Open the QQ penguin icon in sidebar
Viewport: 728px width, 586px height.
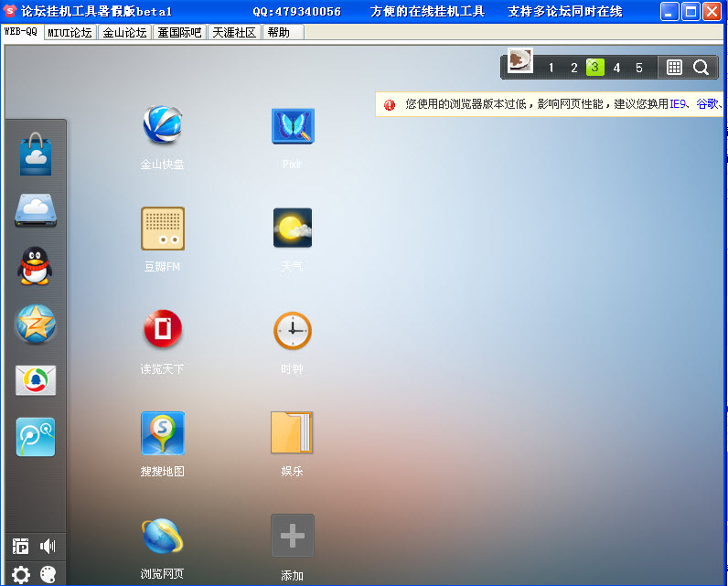(x=35, y=266)
